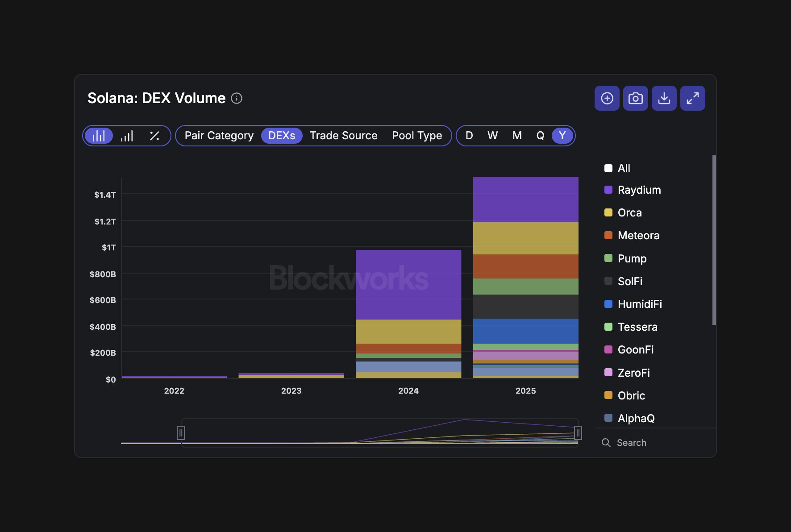Select the DEXs tab

click(281, 136)
